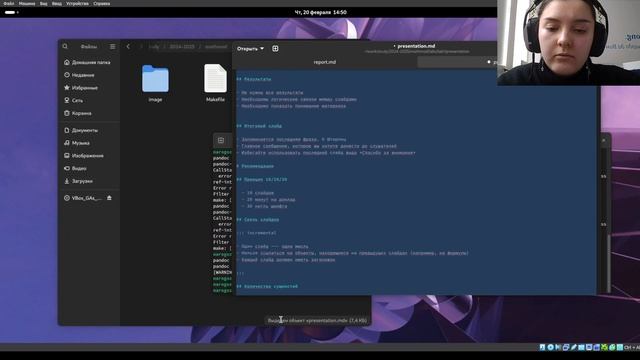Click the presentation.md title in editor header
This screenshot has width=640, height=360.
pos(416,46)
